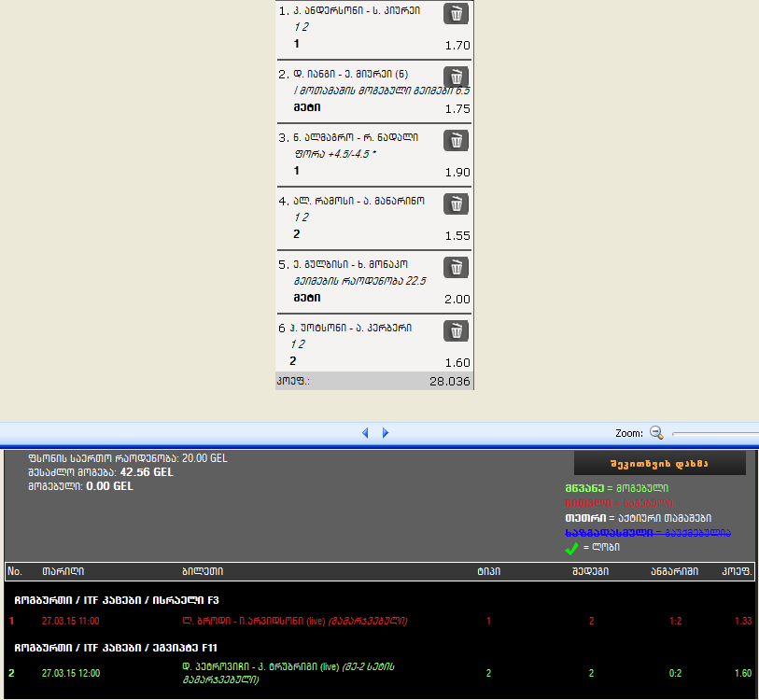
Task: Delete bet 5 (odds 2.00) using trash icon
Action: coord(456,267)
